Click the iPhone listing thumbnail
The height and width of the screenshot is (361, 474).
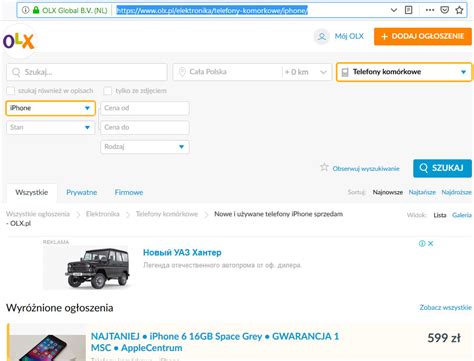click(x=47, y=347)
